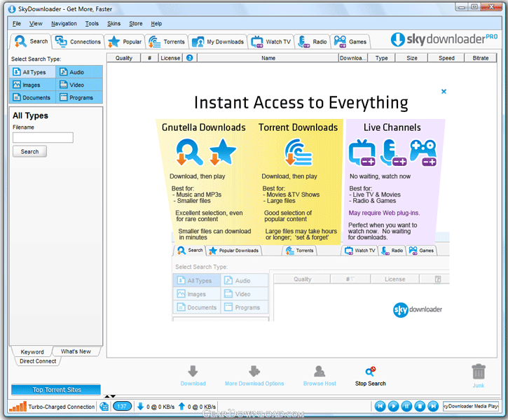Open the Direct Connect tab

38,361
